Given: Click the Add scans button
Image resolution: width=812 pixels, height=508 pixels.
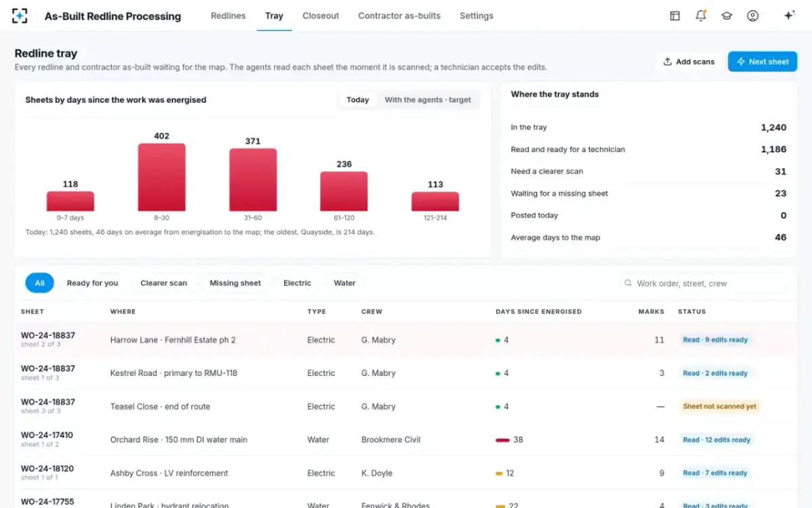Looking at the screenshot, I should coord(689,62).
